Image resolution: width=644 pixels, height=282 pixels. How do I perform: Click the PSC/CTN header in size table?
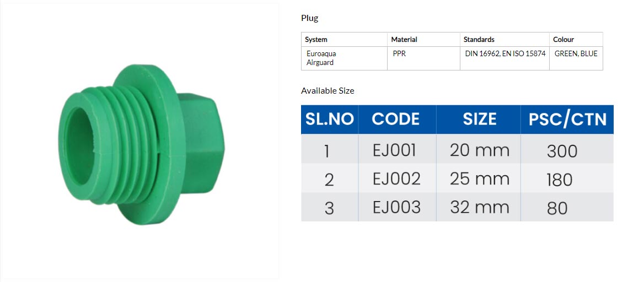567,120
